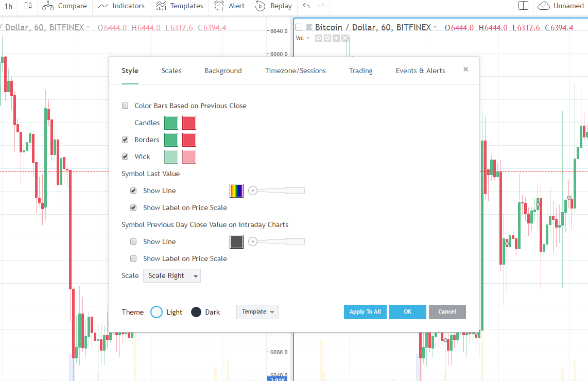This screenshot has width=588, height=381.
Task: Open Vol indicator settings gear
Action: pyautogui.click(x=327, y=38)
